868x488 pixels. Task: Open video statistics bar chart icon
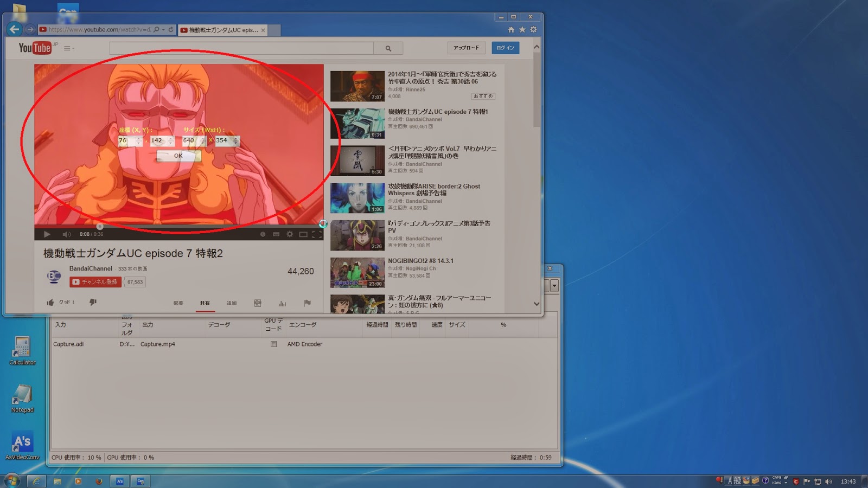[x=283, y=303]
